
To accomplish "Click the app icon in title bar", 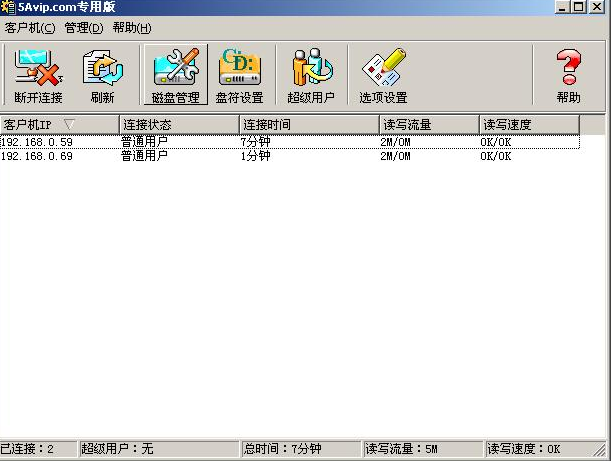I will click(8, 7).
